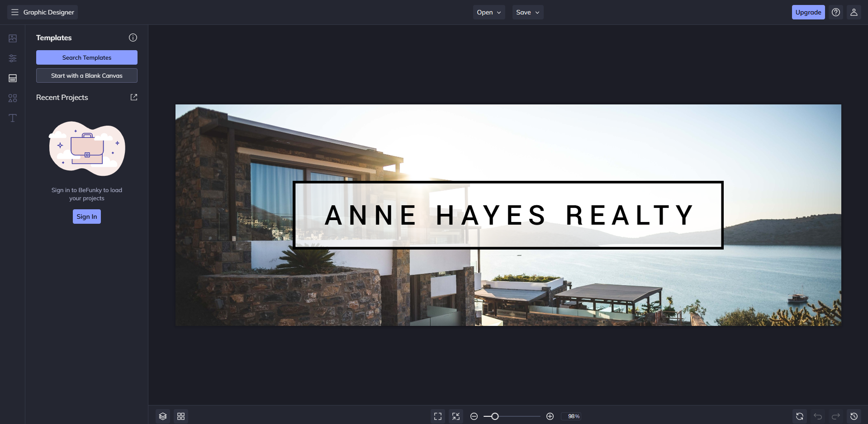Image resolution: width=868 pixels, height=424 pixels.
Task: Toggle fullscreen canvas view
Action: coord(437,416)
